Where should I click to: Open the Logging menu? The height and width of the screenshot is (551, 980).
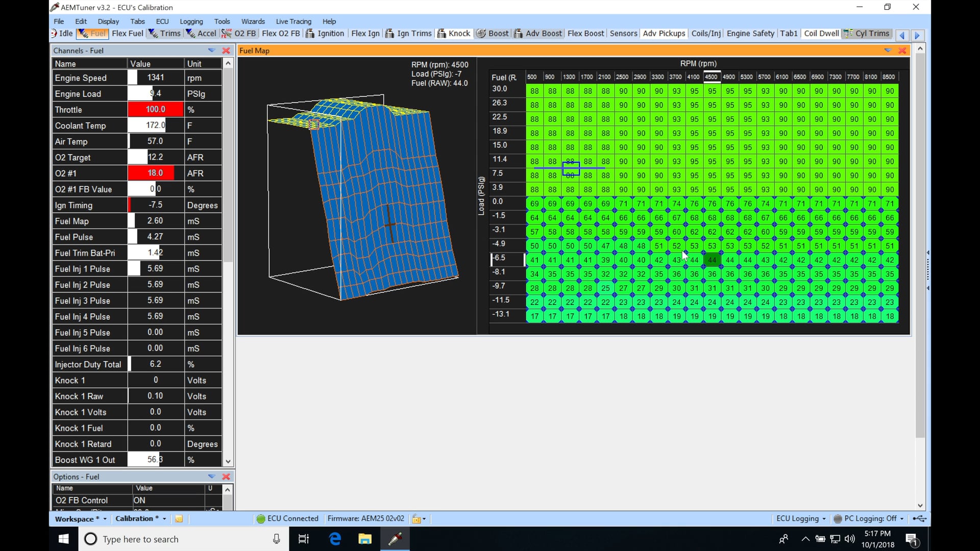point(191,21)
